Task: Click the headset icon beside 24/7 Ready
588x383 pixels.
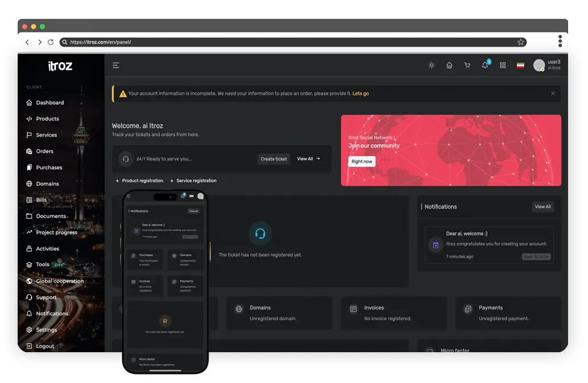Action: click(125, 159)
